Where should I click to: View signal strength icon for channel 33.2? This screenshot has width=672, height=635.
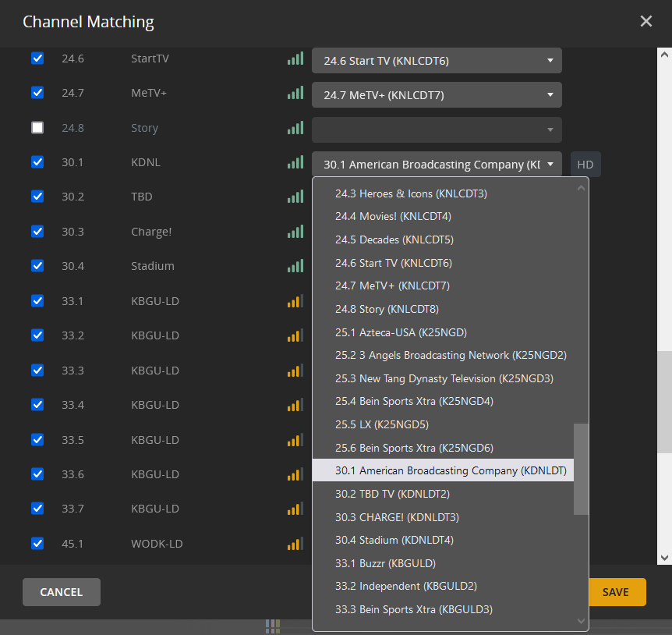pos(295,335)
